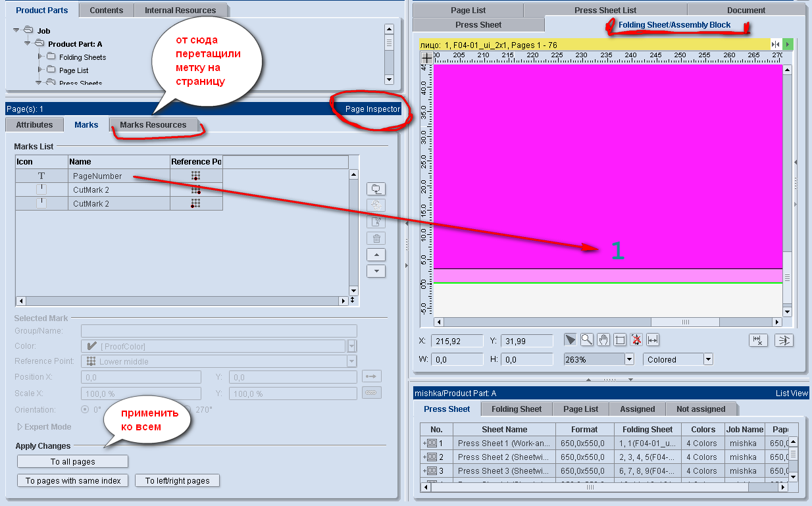
Task: Select the 0° orientation radio button
Action: pyautogui.click(x=85, y=409)
